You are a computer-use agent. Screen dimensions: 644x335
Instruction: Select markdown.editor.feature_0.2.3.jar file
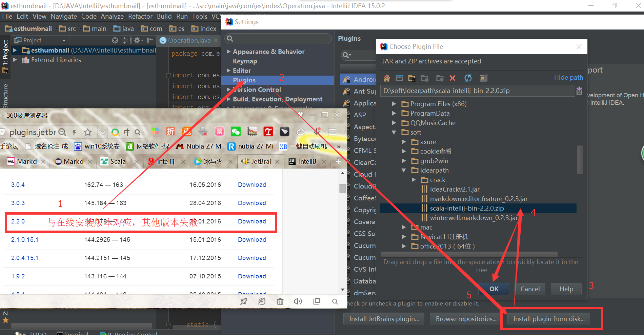point(479,199)
